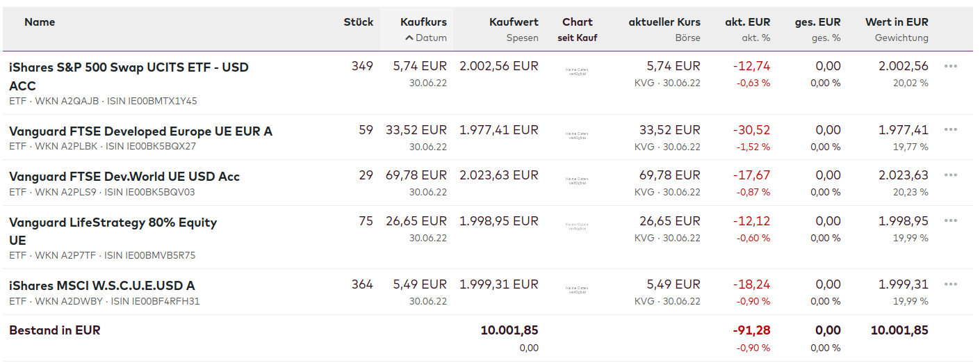The width and height of the screenshot is (980, 363).
Task: Open options menu for iShares S&P 500 Swap
Action: 951,66
